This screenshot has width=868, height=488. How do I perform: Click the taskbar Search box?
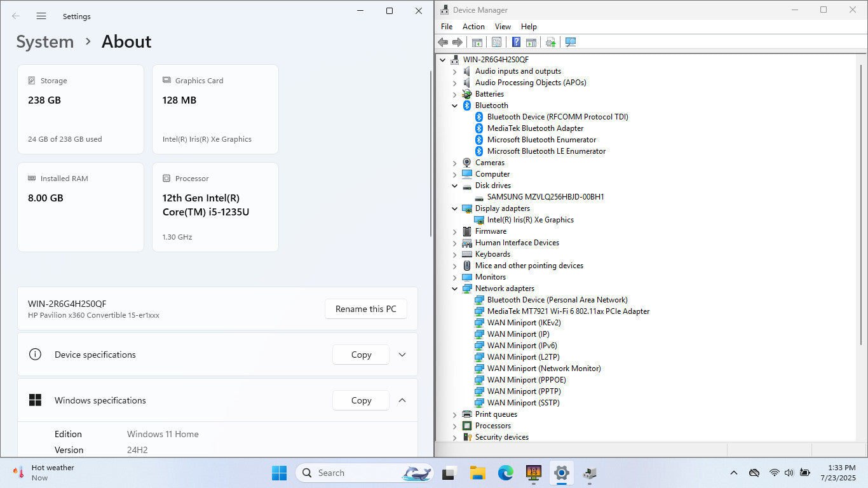(x=356, y=473)
